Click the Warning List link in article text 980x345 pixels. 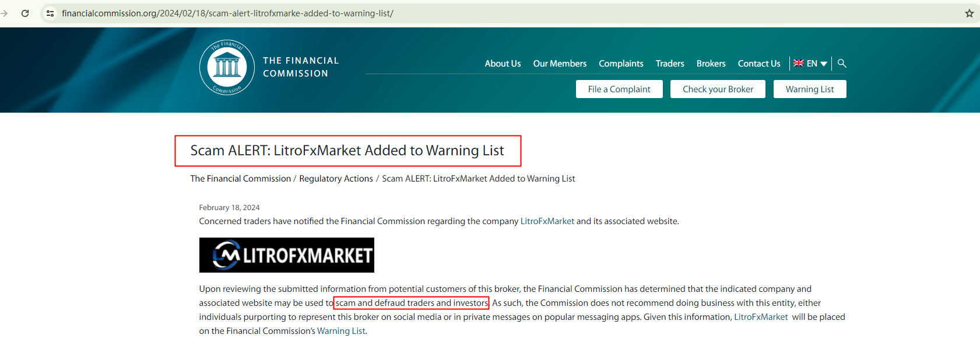pyautogui.click(x=341, y=331)
